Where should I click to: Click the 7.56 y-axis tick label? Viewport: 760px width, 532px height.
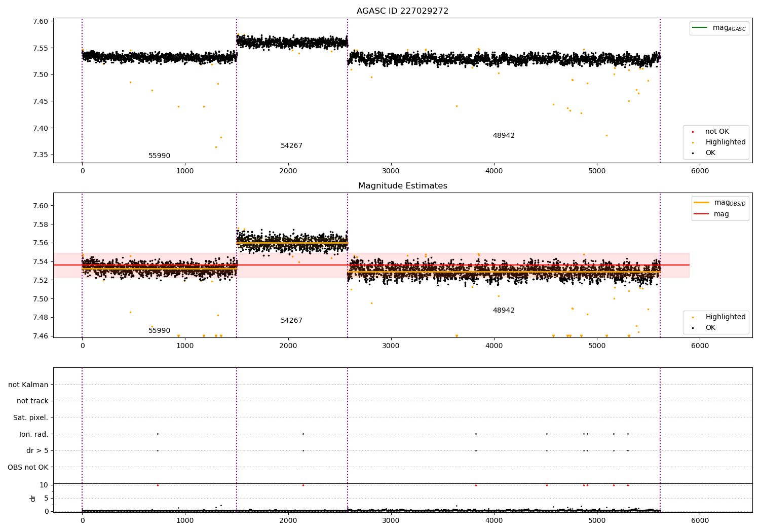click(40, 243)
